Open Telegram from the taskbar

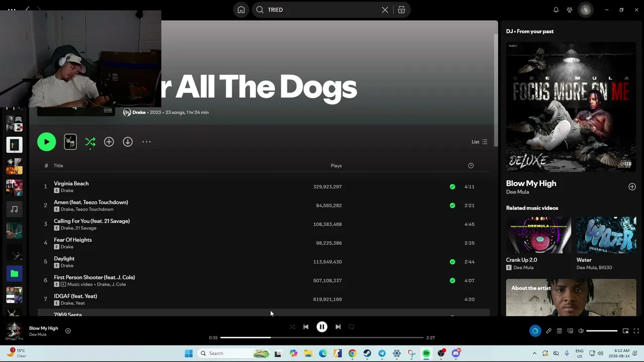pyautogui.click(x=382, y=353)
